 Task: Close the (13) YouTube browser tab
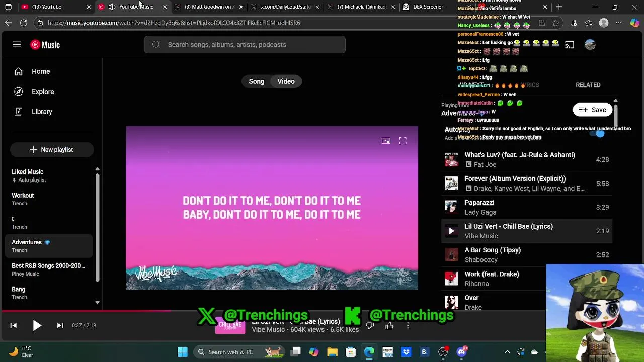89,7
